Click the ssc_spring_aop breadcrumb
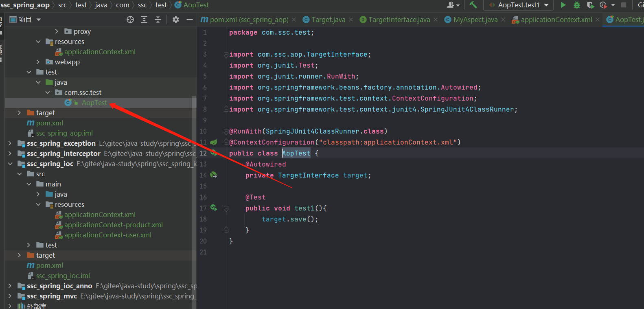Viewport: 644px width, 309px height. [25, 5]
